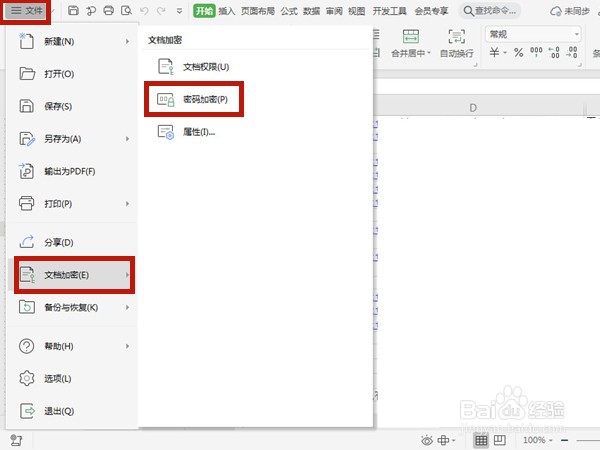Image resolution: width=600 pixels, height=450 pixels.
Task: Open 选项(L) settings entry
Action: [x=72, y=378]
